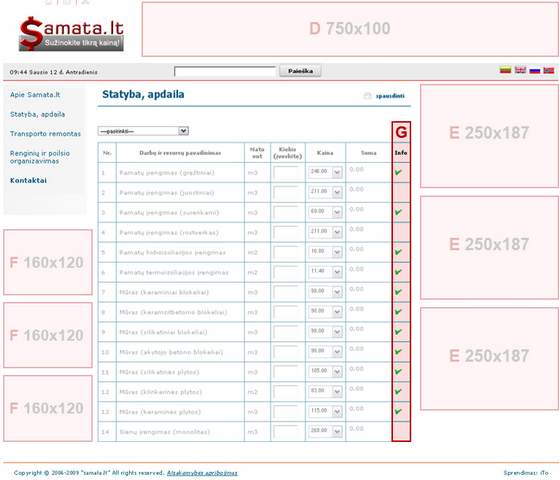Open the Atsakomybės apribojimas footer link
Image resolution: width=560 pixels, height=480 pixels.
202,473
